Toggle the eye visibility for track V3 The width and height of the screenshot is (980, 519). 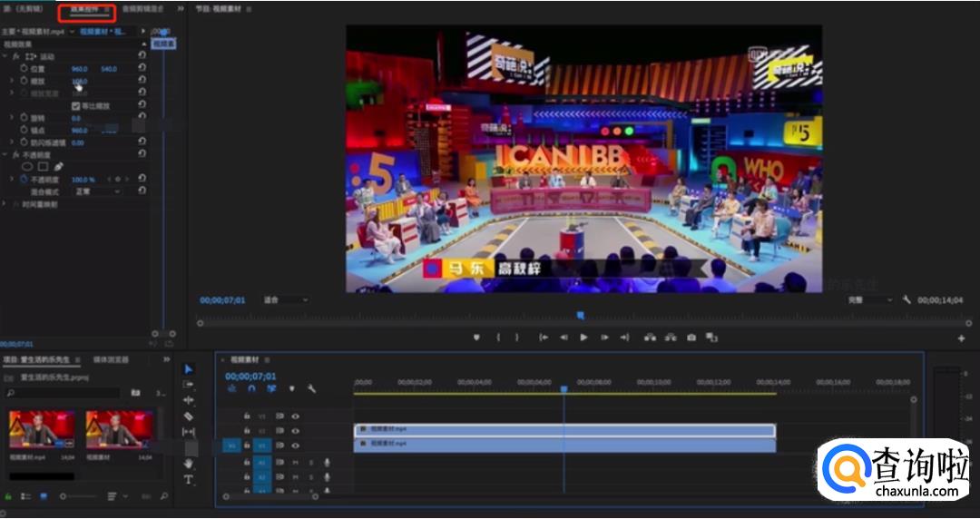[x=295, y=416]
